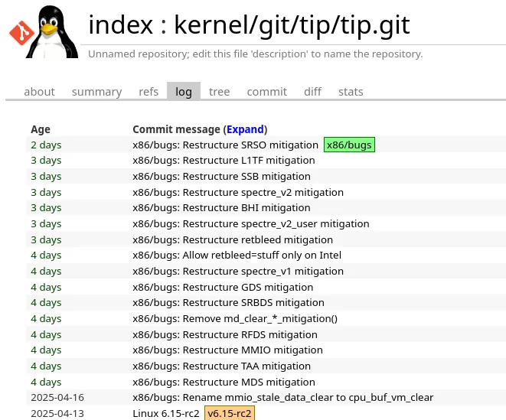This screenshot has height=420, width=506.
Task: Switch to the summary tab
Action: 96,92
